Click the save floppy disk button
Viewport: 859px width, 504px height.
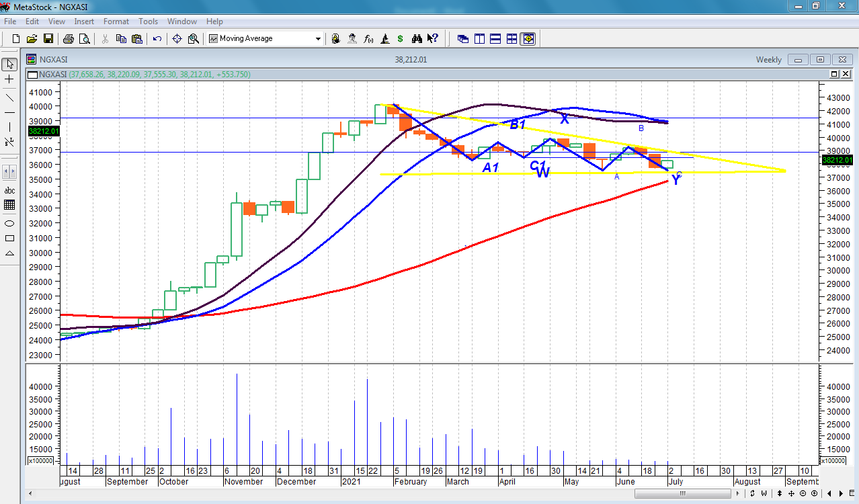(48, 39)
